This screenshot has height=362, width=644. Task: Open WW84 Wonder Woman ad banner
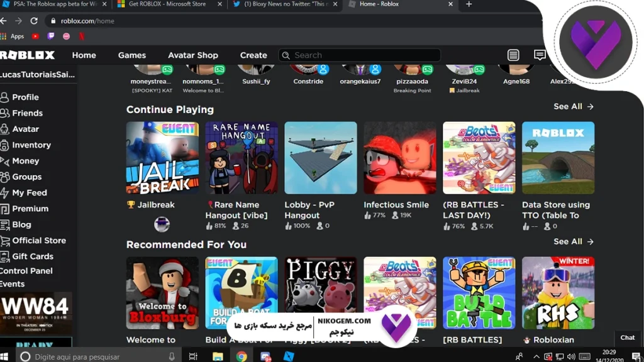click(x=36, y=314)
